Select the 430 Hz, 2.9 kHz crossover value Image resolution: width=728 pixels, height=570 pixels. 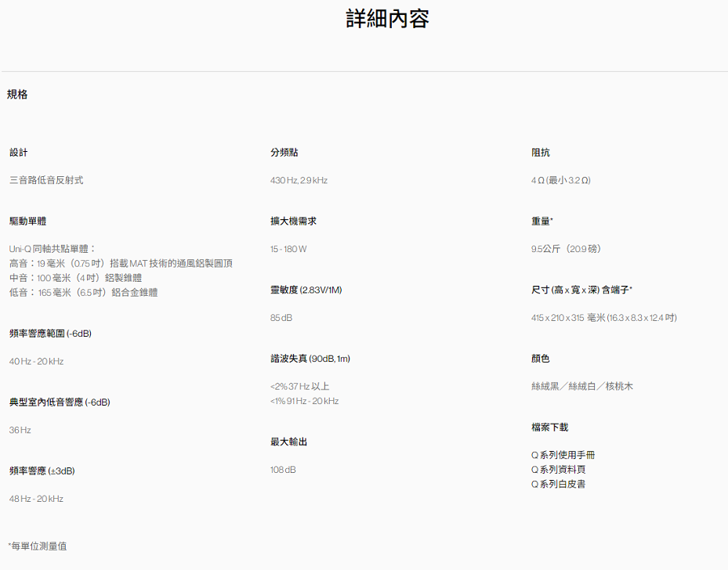click(x=299, y=180)
